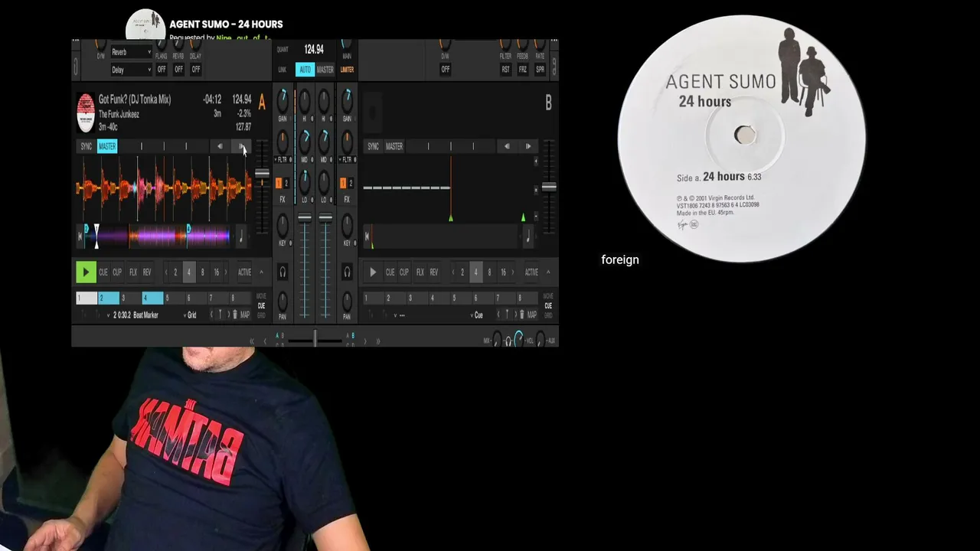Click the minus button beside deck B pitch fader
Screen dimensions: 980x551
click(536, 217)
